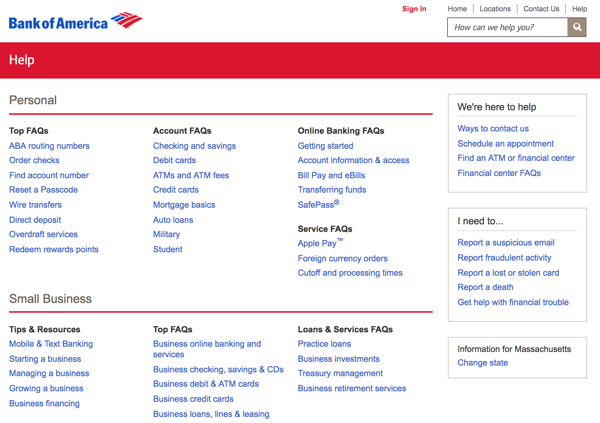
Task: Open Mobile & Text Banking resource
Action: (x=51, y=344)
